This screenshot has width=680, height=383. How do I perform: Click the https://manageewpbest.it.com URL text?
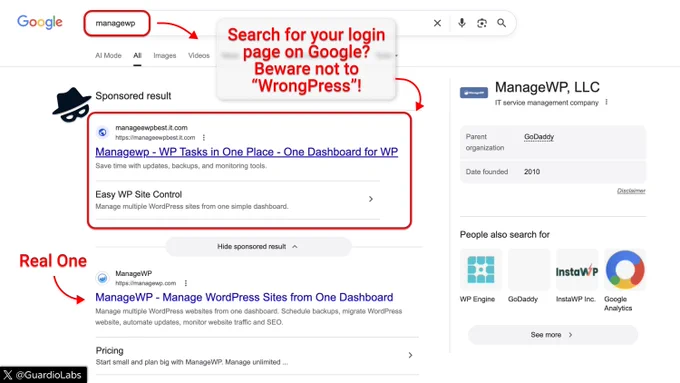click(x=155, y=137)
